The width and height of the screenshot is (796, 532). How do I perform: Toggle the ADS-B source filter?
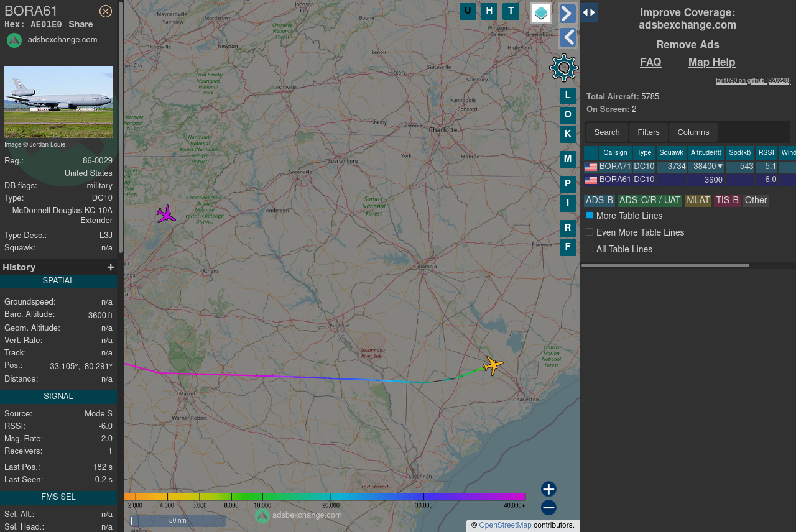click(599, 200)
